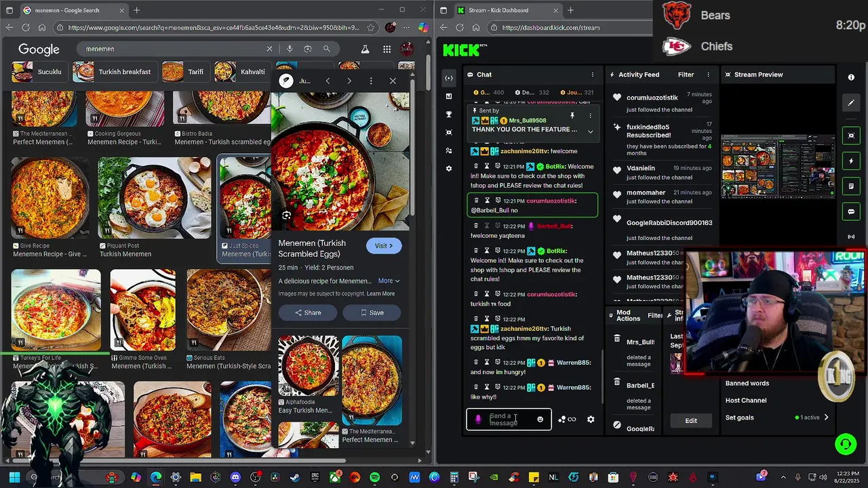
Task: Open the Activity Feed Filter
Action: coord(686,75)
